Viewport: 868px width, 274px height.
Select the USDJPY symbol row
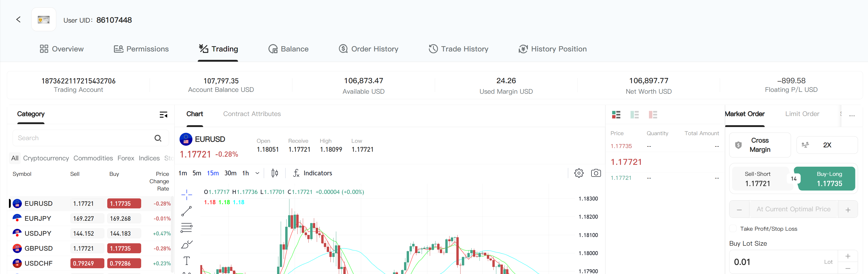click(90, 233)
